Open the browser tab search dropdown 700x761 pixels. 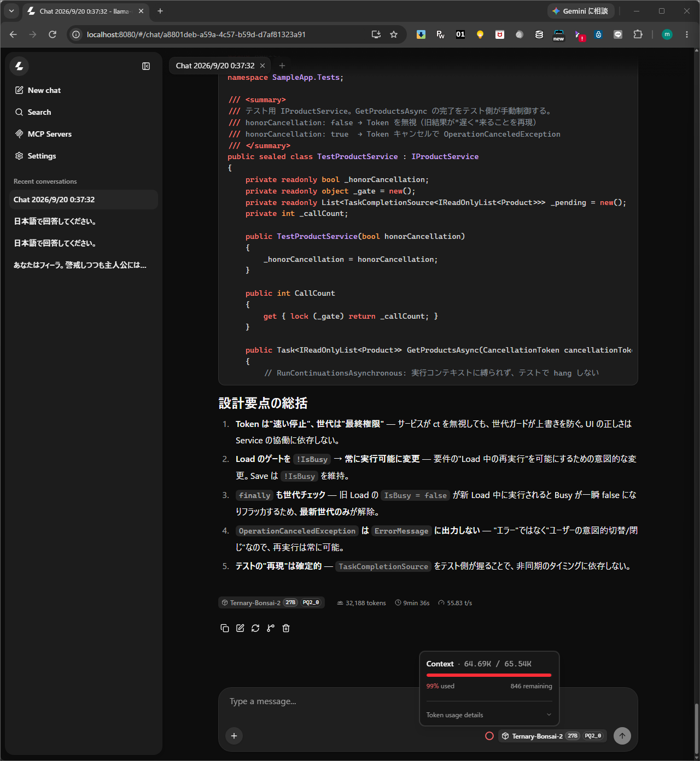(x=11, y=11)
